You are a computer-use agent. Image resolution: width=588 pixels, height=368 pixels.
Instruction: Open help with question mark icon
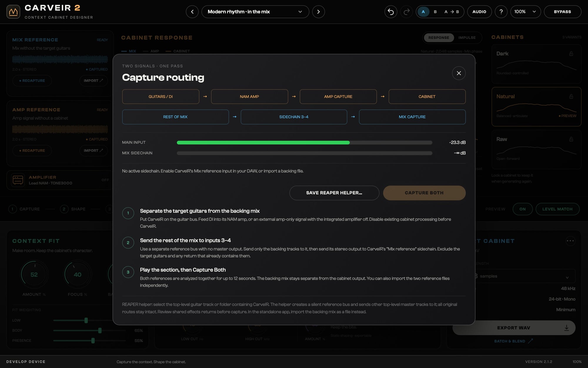tap(501, 12)
